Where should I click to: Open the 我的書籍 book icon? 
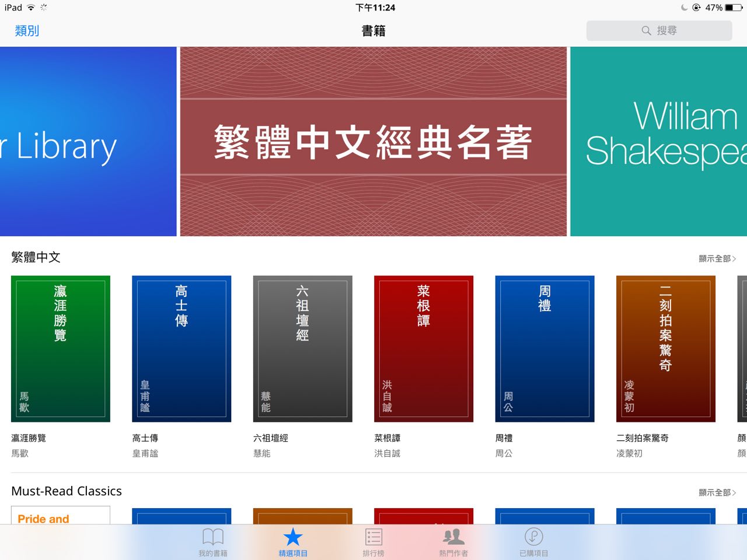213,537
